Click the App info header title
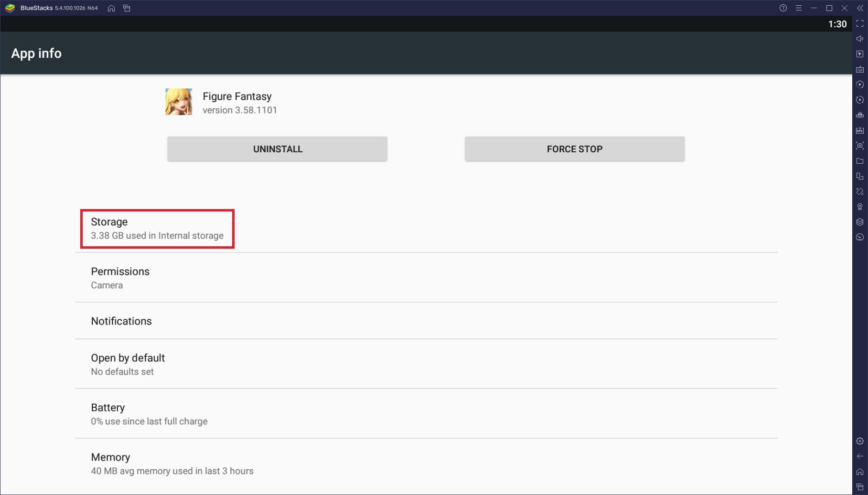 coord(36,53)
